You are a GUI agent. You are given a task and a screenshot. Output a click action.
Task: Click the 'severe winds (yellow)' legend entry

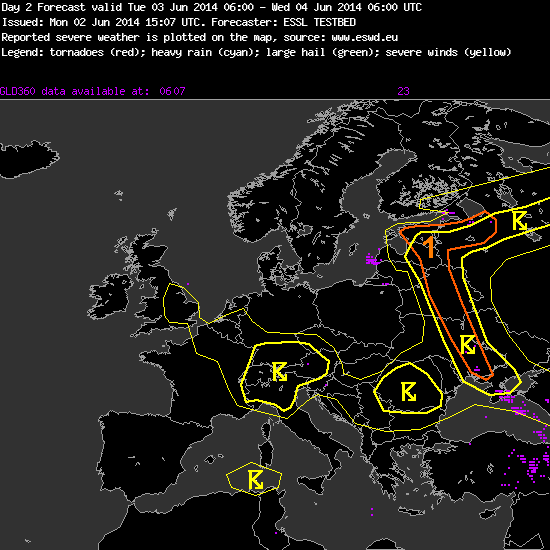coord(448,53)
